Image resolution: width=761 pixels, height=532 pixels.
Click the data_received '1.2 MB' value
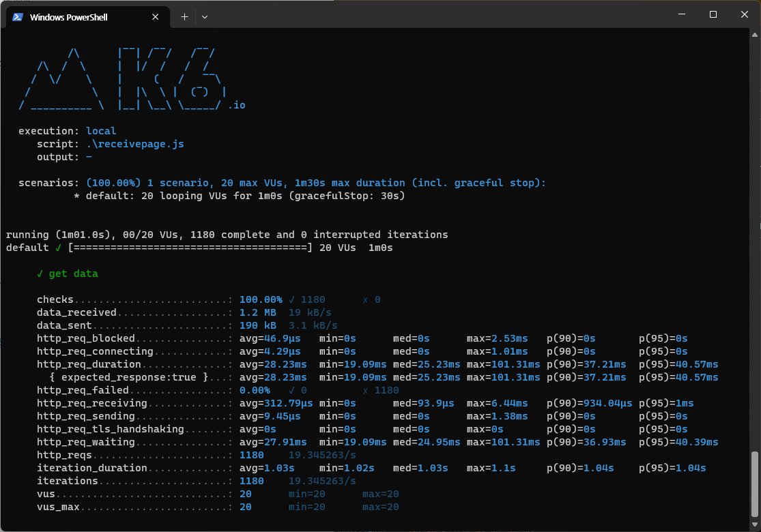pyautogui.click(x=258, y=313)
